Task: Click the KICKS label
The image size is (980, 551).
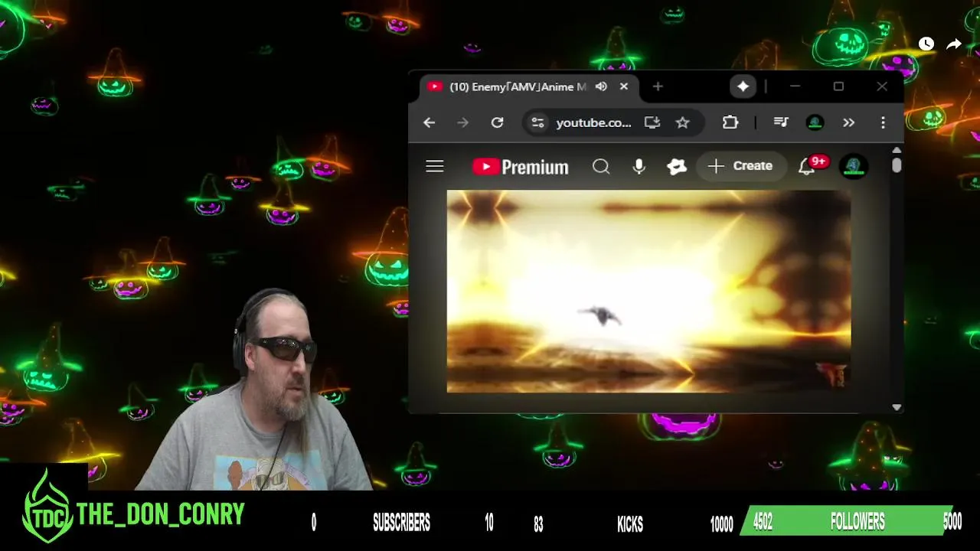Action: [x=630, y=524]
